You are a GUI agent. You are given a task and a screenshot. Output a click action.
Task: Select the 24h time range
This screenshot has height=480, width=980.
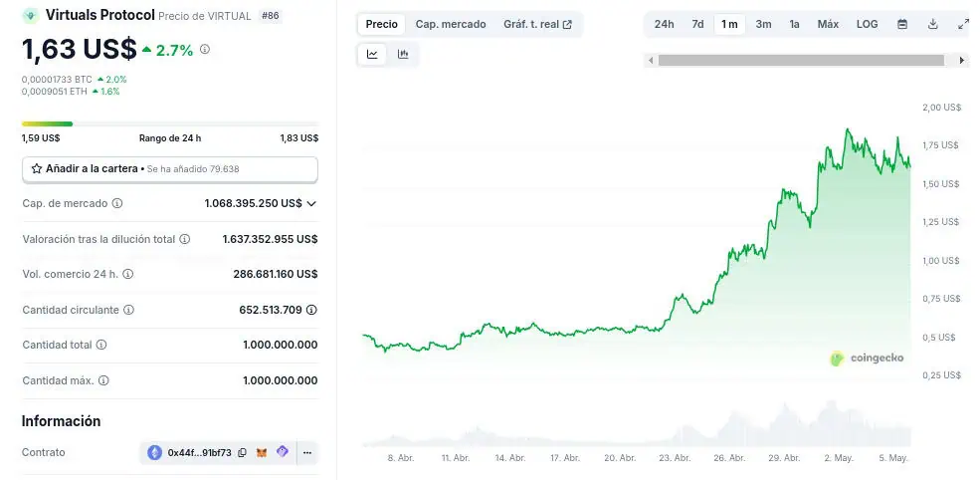coord(664,24)
